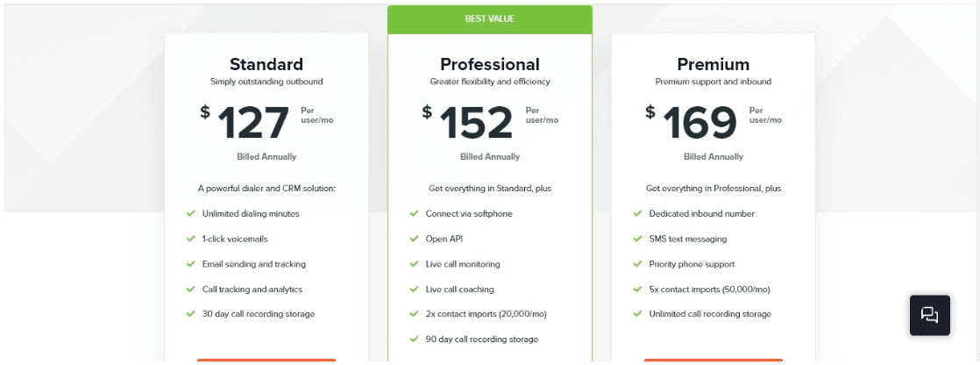This screenshot has height=365, width=980.
Task: Click the orange button under Standard plan
Action: 266,361
